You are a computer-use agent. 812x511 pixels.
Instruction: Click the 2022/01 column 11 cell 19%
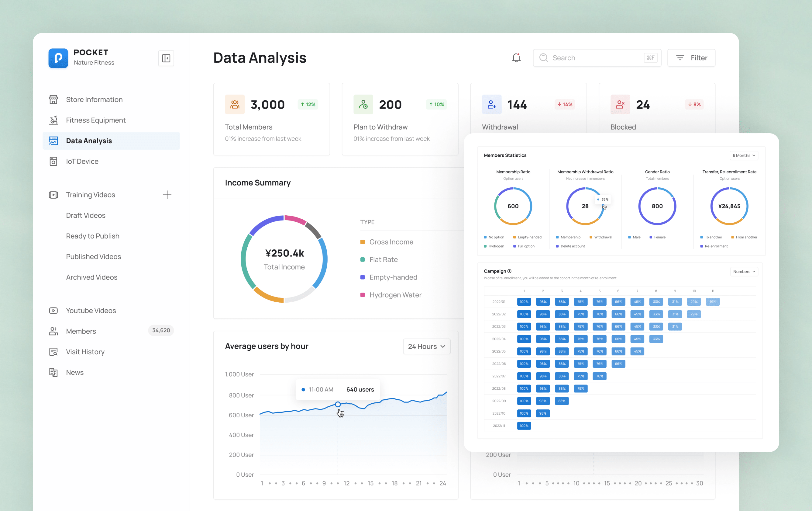point(713,302)
